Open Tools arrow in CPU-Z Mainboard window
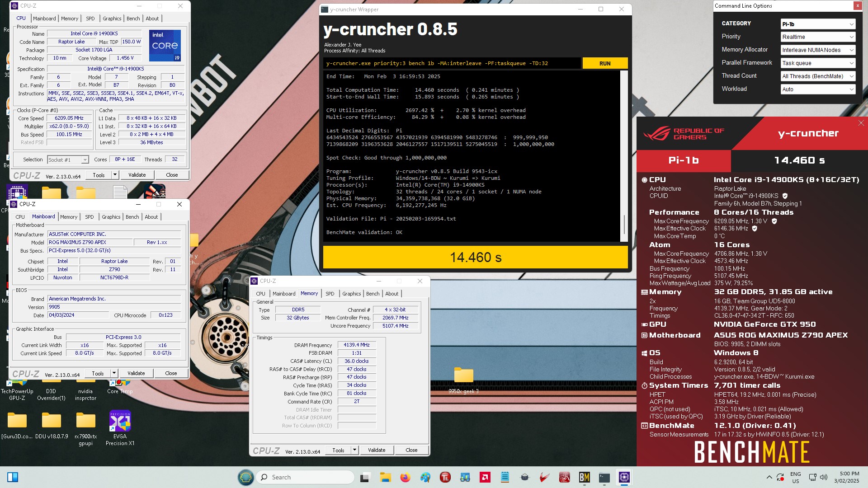The image size is (868, 488). tap(114, 373)
